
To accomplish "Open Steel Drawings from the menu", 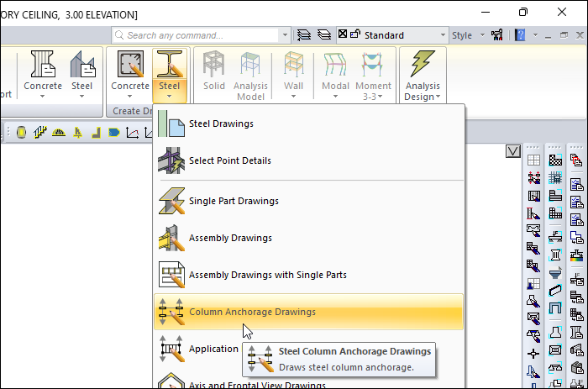I will point(221,124).
